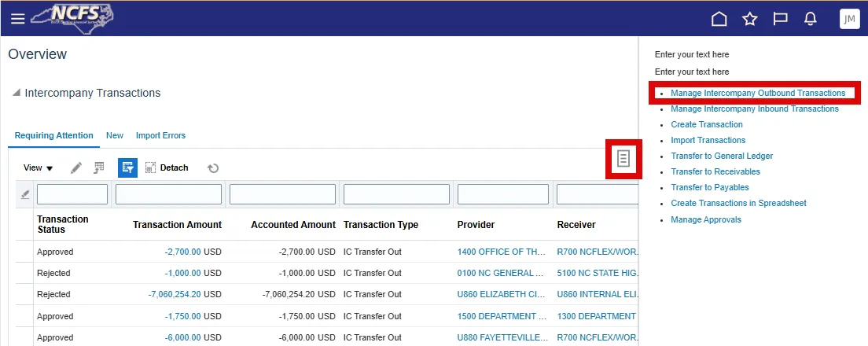Sort by Transaction Type column header
868x346 pixels.
(381, 225)
